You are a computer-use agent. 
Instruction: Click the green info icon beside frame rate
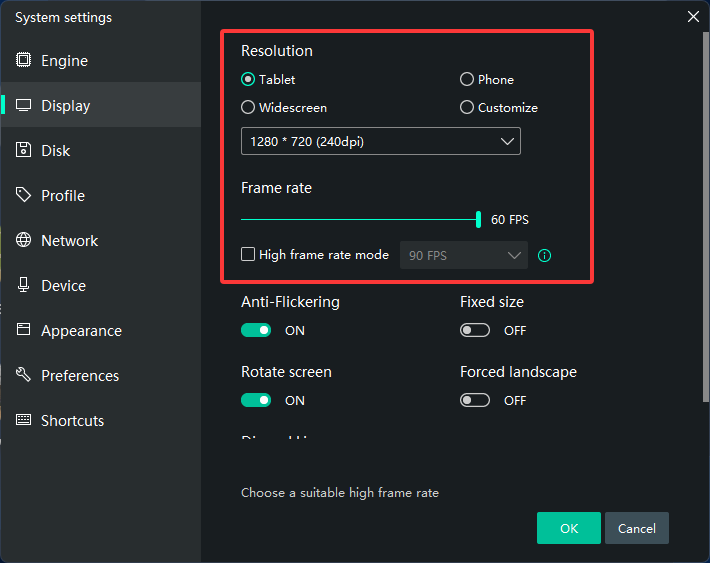point(545,255)
